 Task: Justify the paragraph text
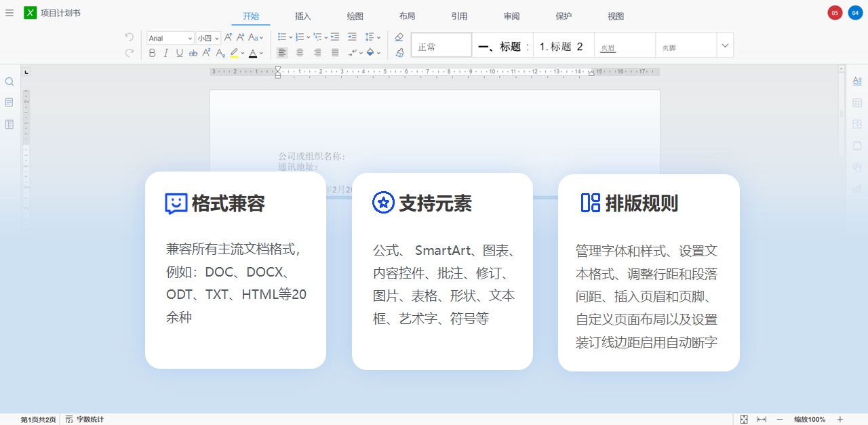335,52
